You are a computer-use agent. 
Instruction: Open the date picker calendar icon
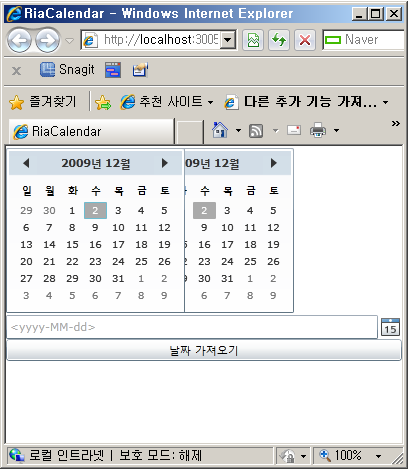(390, 327)
